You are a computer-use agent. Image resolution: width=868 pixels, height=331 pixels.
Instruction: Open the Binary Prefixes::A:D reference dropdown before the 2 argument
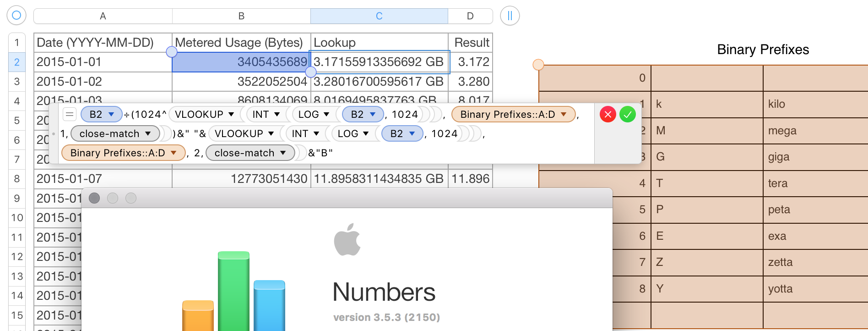point(174,153)
